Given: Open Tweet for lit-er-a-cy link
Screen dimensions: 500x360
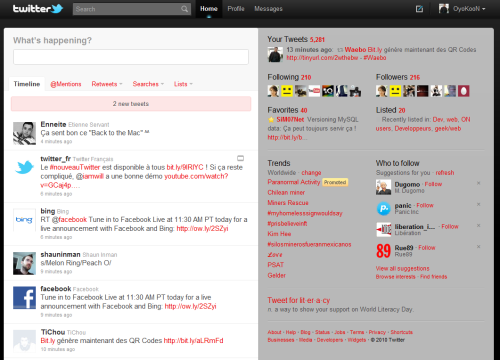Looking at the screenshot, I should pos(299,300).
